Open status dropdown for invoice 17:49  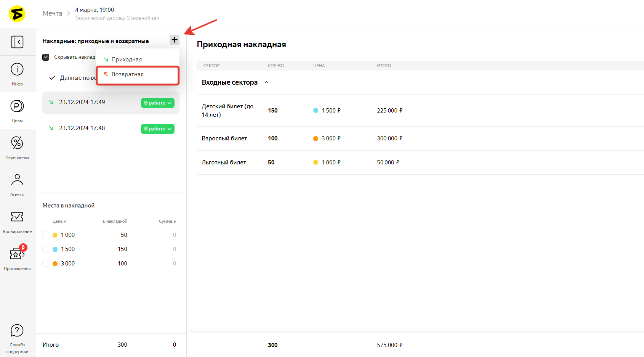pos(157,103)
